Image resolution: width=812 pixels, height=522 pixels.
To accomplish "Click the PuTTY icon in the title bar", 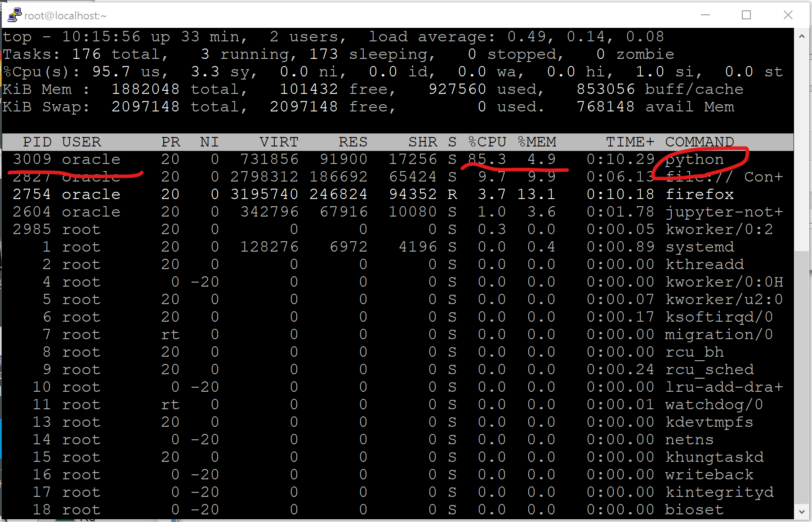I will tap(14, 15).
